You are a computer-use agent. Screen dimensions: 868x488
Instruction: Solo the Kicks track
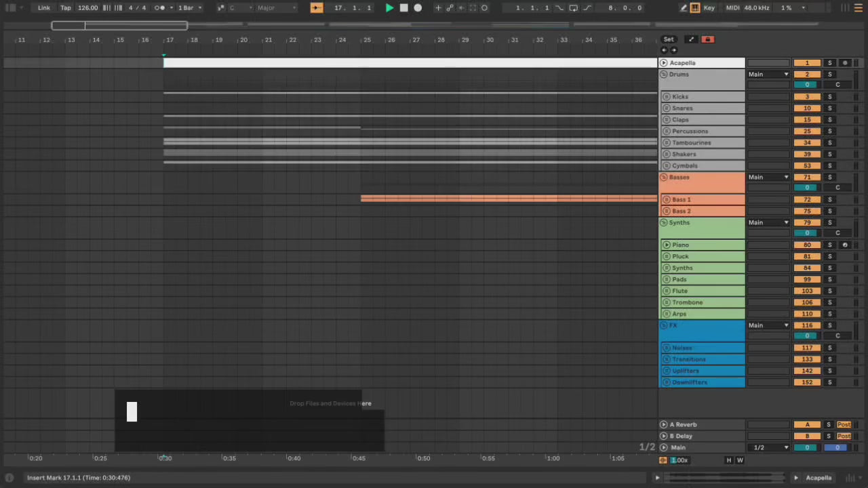[829, 97]
